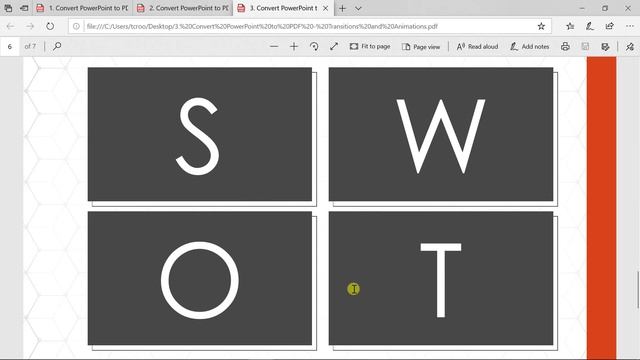Open the PDF search magnifier

57,46
